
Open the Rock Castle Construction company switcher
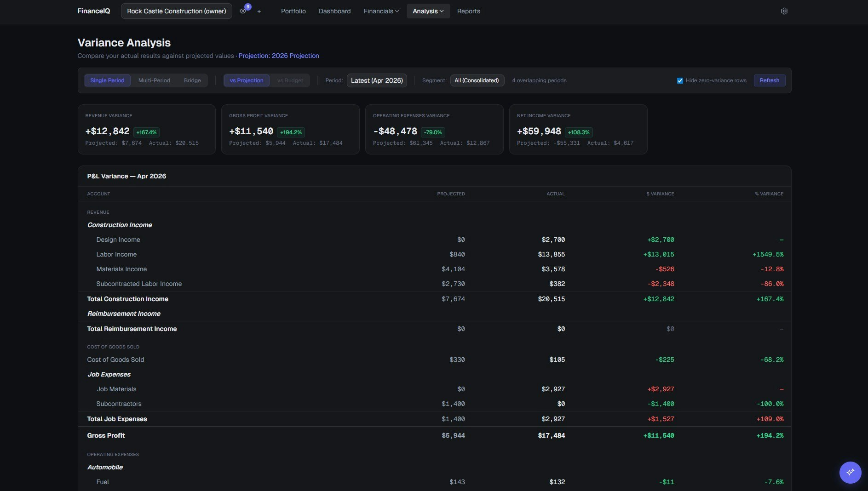pos(176,11)
